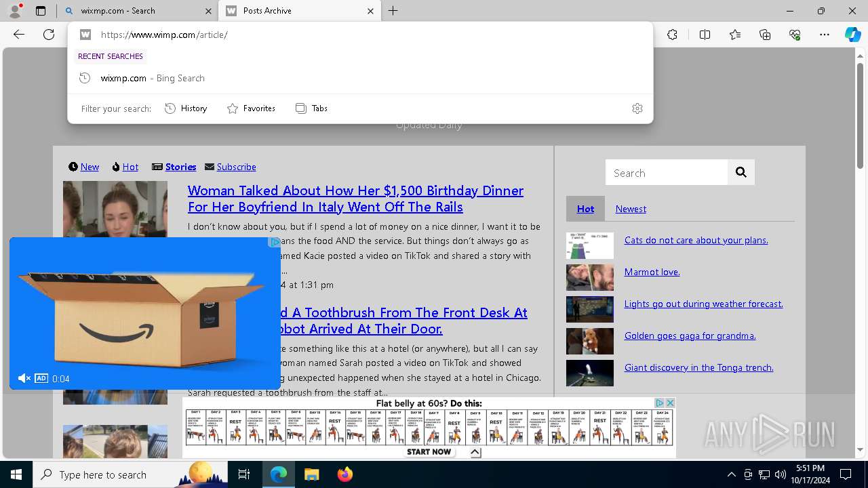Select the Newest tab in sidebar
The height and width of the screenshot is (488, 868).
point(631,209)
